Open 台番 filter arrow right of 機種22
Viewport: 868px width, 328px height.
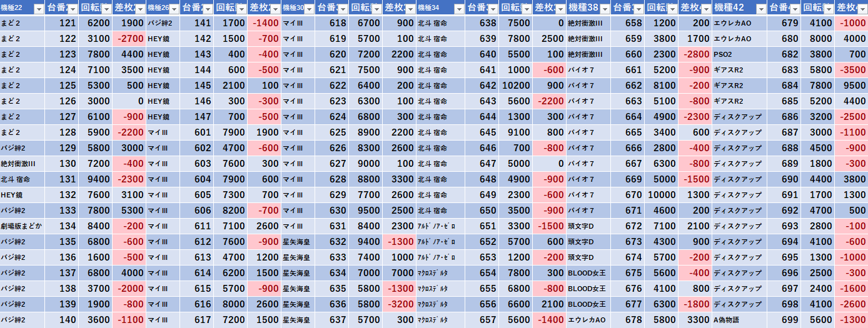[72, 8]
